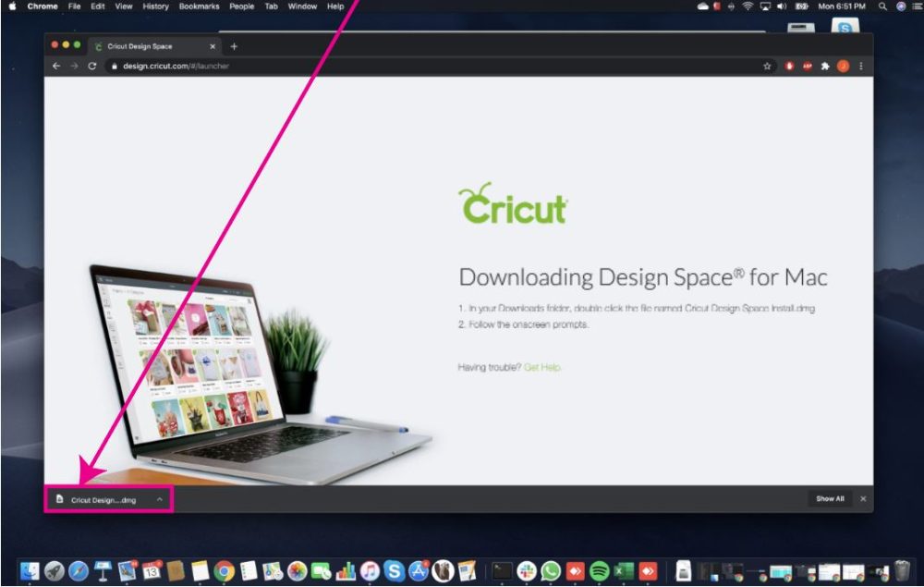Viewport: 924px width, 587px height.
Task: Open the Trash in dock
Action: (902, 570)
